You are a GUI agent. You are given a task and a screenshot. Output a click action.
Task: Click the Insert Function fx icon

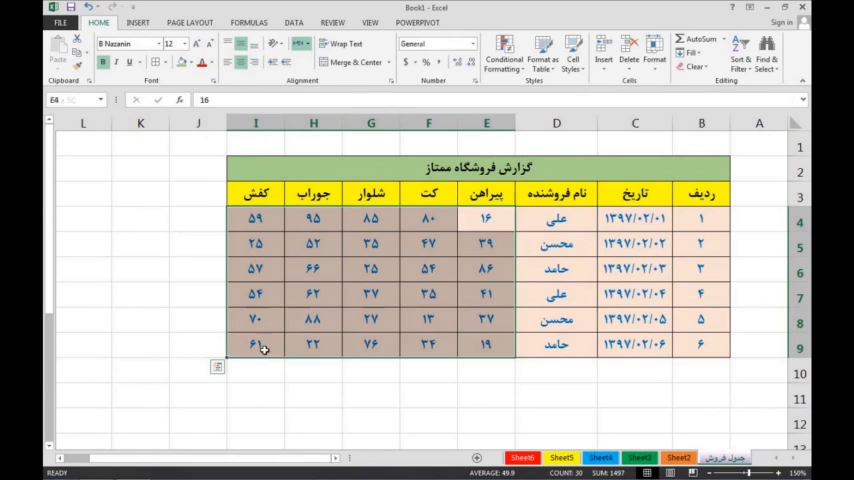[x=180, y=100]
